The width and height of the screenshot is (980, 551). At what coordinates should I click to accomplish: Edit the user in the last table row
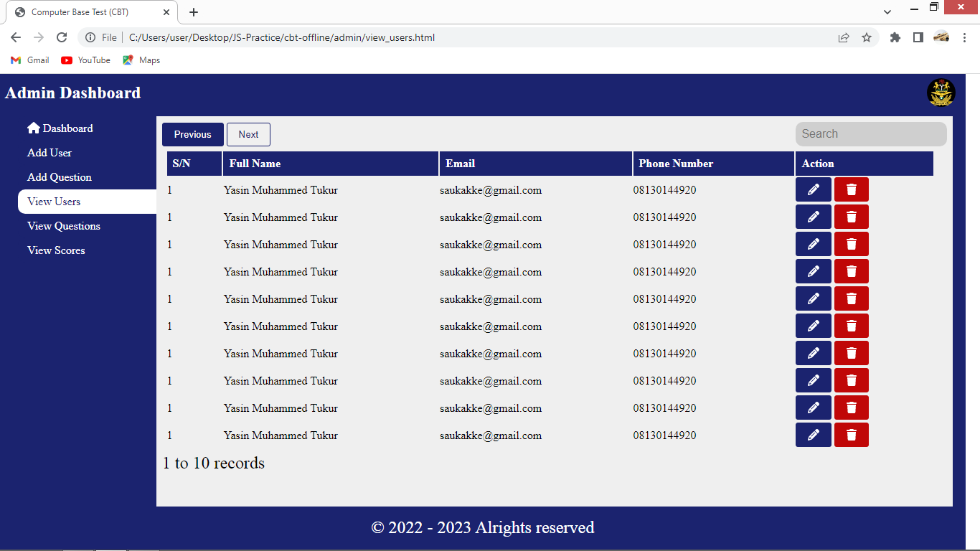[814, 435]
